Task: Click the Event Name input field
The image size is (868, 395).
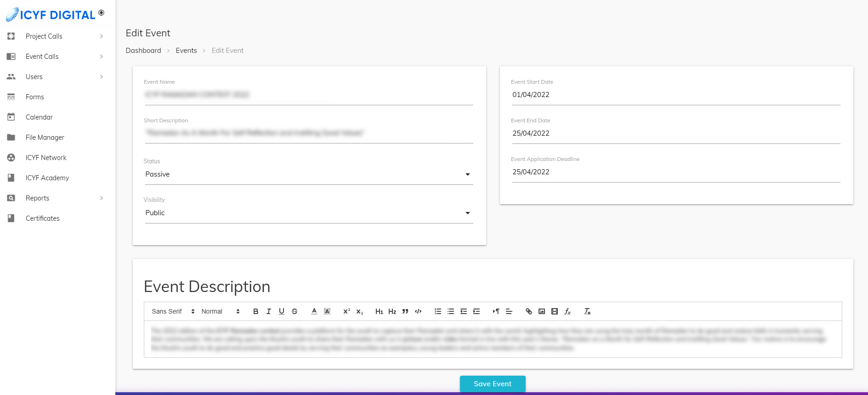Action: [309, 95]
